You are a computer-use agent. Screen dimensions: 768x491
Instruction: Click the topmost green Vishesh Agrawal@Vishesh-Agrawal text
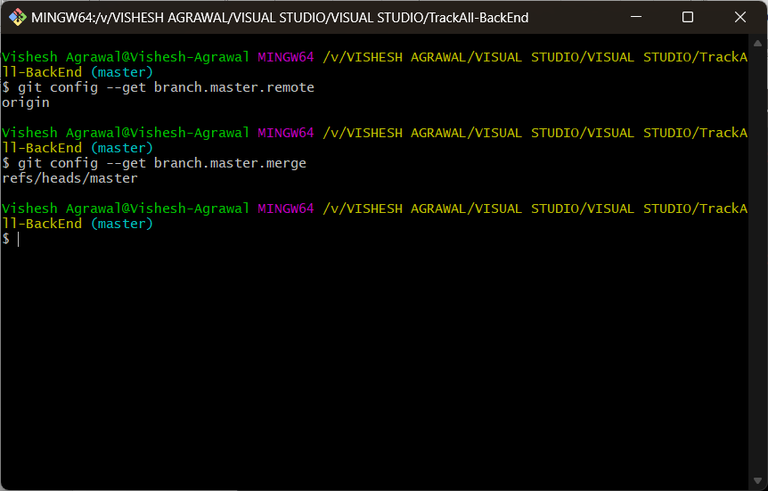click(125, 57)
